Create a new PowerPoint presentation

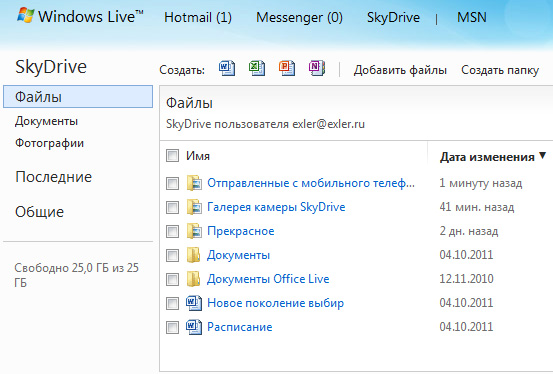[x=287, y=68]
